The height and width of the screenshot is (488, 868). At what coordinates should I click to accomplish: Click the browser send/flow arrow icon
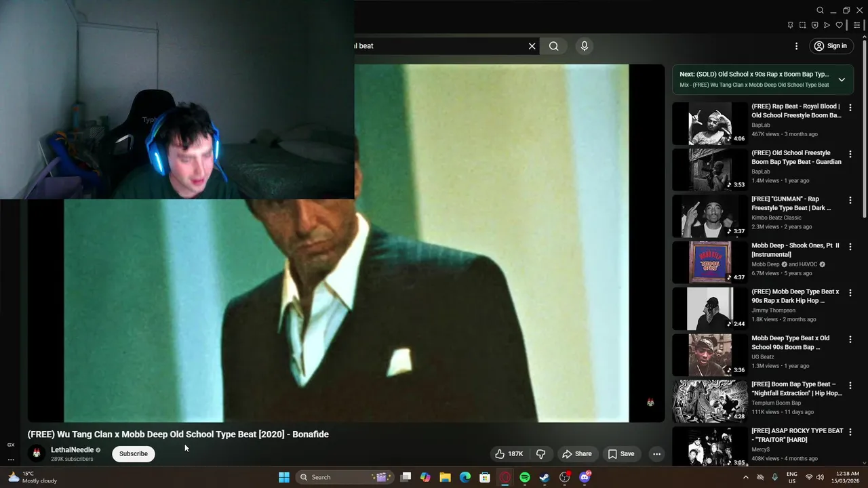[827, 25]
